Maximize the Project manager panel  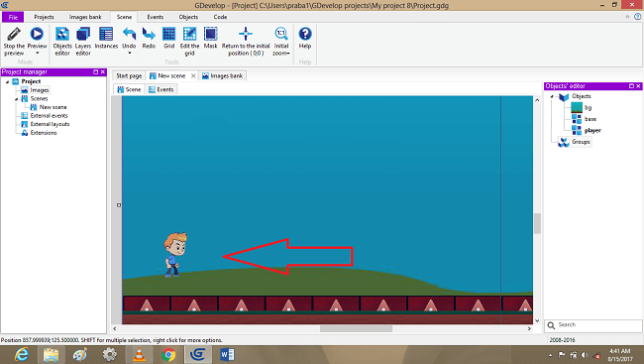pos(96,72)
